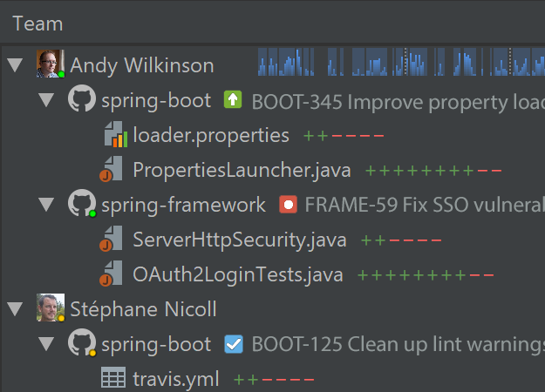Screen dimensions: 545x392
Task: Collapse the Andy Wilkinson team member node
Action: (15, 65)
